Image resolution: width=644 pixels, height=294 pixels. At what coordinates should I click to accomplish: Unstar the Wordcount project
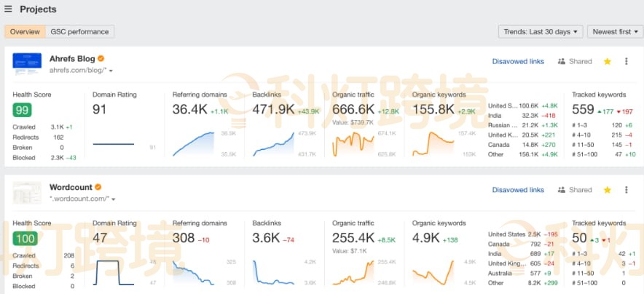point(607,190)
